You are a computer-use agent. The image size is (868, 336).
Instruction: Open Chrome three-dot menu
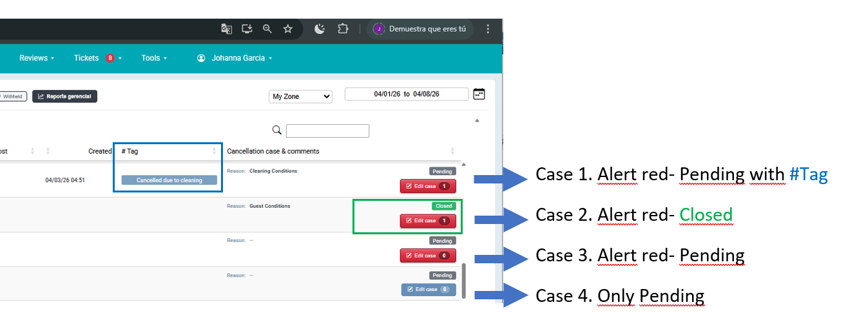point(488,29)
